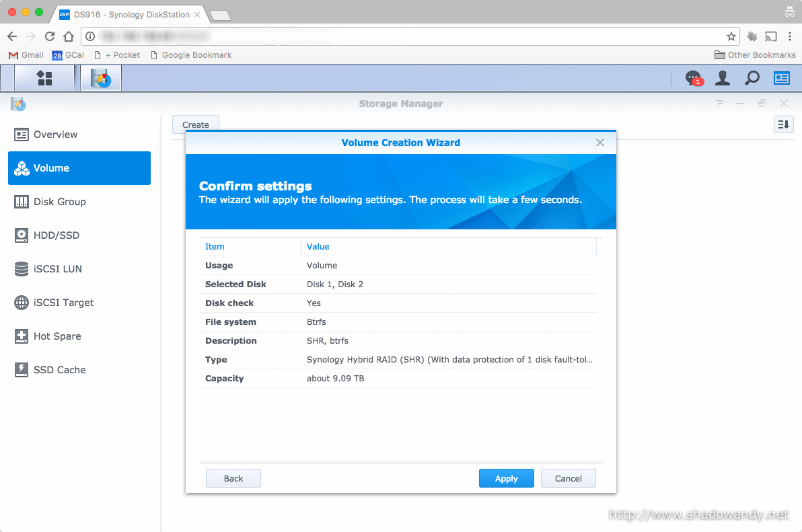Open the Google Bookmark link
802x532 pixels.
click(x=191, y=54)
